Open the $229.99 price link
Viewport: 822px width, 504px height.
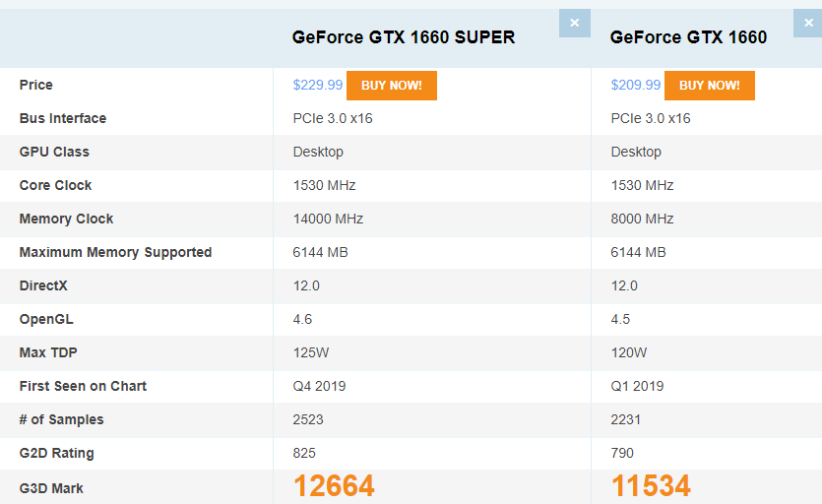tap(318, 86)
